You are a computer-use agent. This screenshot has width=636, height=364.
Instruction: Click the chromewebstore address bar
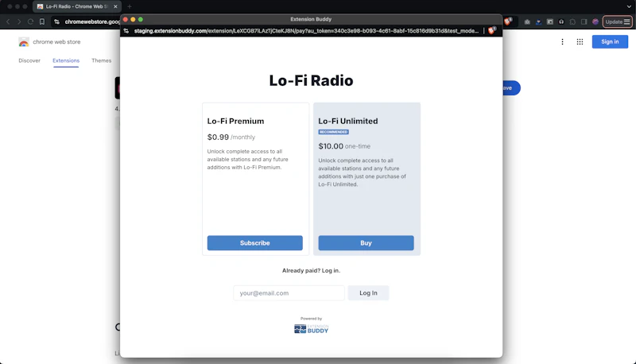click(92, 22)
